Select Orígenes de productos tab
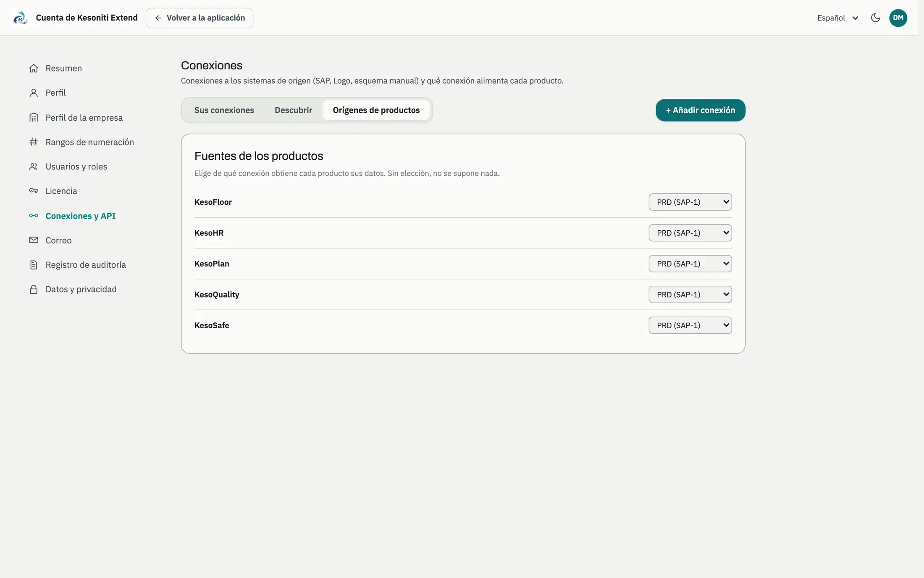The width and height of the screenshot is (924, 578). [x=376, y=110]
